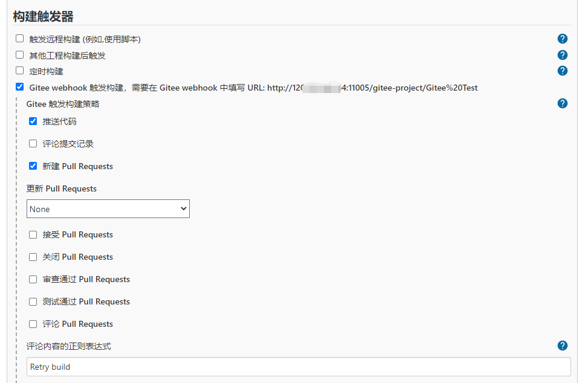
Task: Enable 触发远程构建 checkbox
Action: pyautogui.click(x=20, y=39)
